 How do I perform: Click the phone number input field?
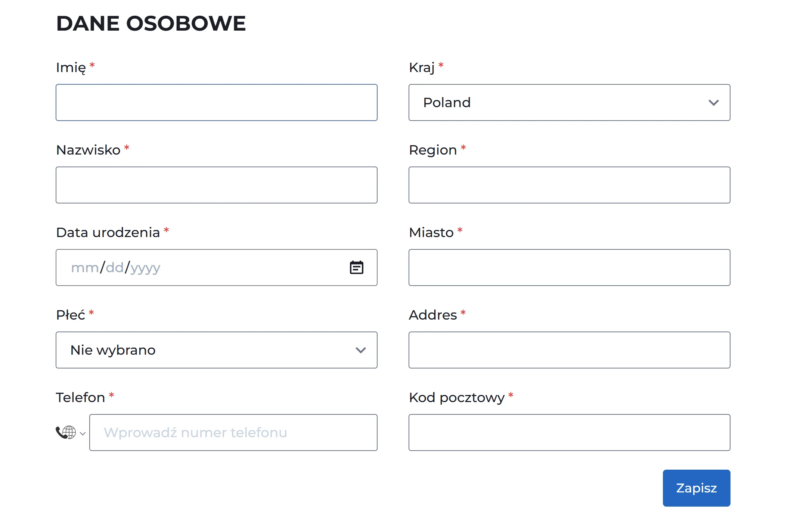pyautogui.click(x=233, y=433)
